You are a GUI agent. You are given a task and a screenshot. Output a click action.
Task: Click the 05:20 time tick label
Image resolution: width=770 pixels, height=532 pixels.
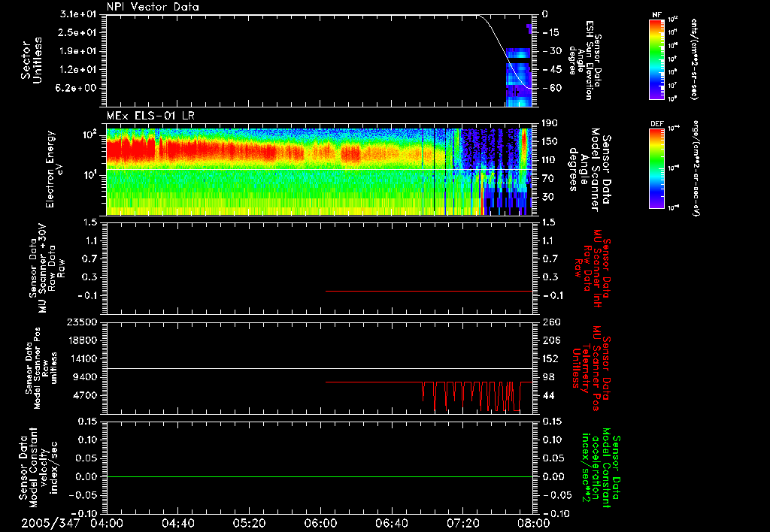click(x=249, y=523)
